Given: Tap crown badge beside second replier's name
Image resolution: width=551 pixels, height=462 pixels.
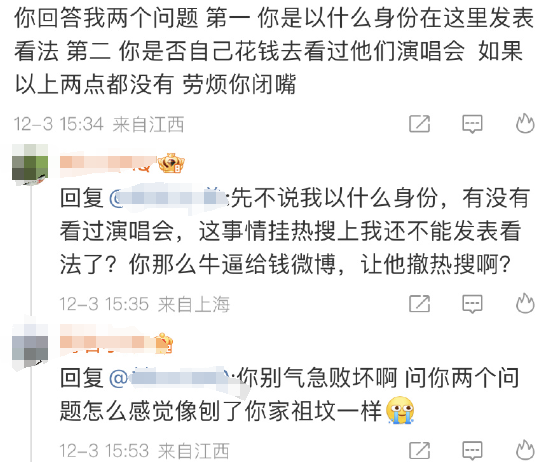Looking at the screenshot, I should tap(164, 343).
